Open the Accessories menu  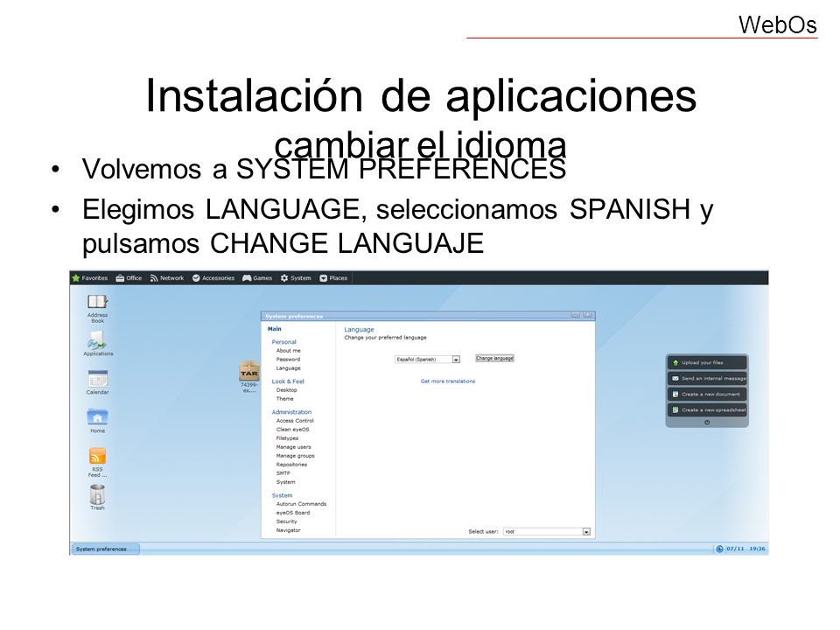click(x=213, y=278)
